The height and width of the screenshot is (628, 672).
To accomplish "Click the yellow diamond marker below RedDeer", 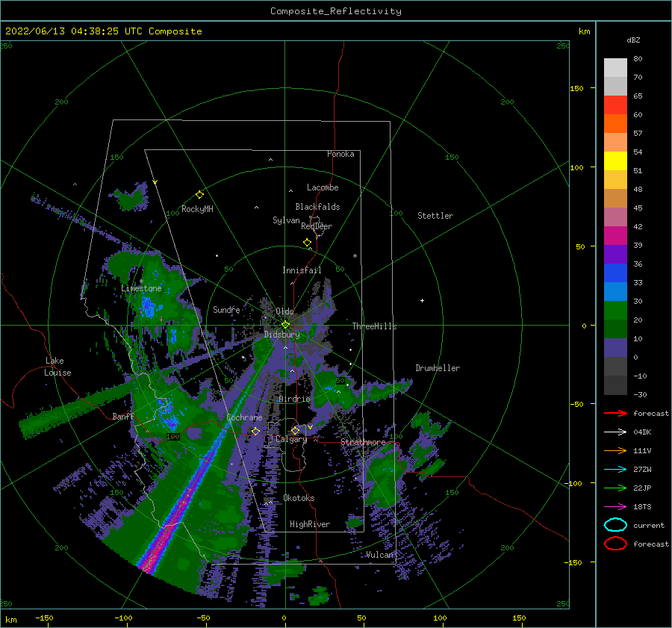I will click(x=308, y=243).
